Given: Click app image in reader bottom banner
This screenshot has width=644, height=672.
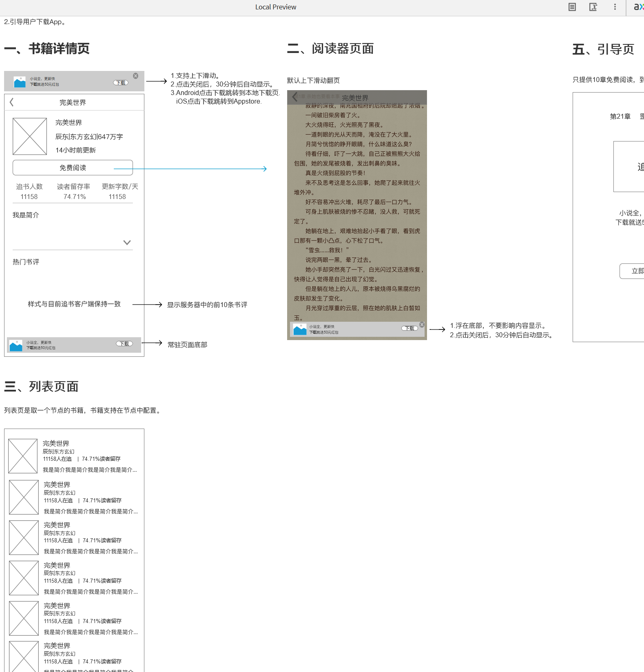Looking at the screenshot, I should pos(300,329).
